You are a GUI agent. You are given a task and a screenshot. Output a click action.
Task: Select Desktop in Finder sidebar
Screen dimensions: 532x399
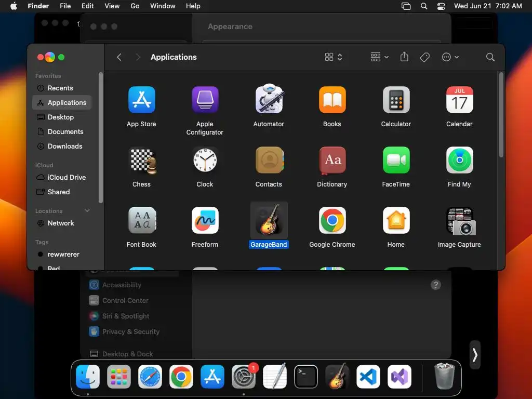pyautogui.click(x=62, y=117)
